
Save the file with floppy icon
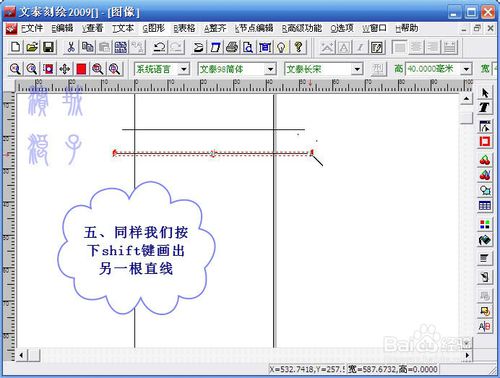pos(49,47)
